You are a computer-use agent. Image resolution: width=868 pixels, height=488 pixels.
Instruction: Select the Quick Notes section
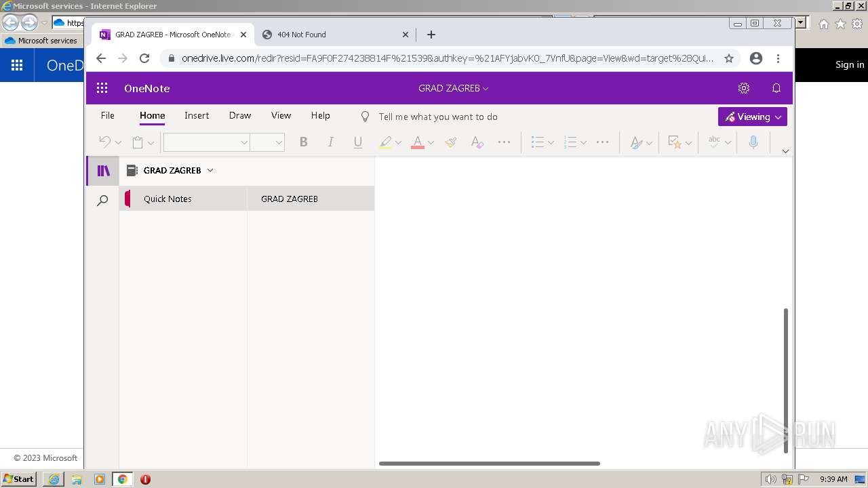point(183,199)
